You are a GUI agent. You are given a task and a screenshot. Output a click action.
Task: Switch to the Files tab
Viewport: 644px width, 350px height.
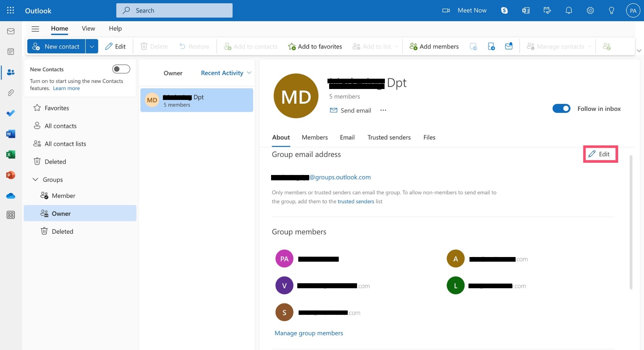(429, 137)
